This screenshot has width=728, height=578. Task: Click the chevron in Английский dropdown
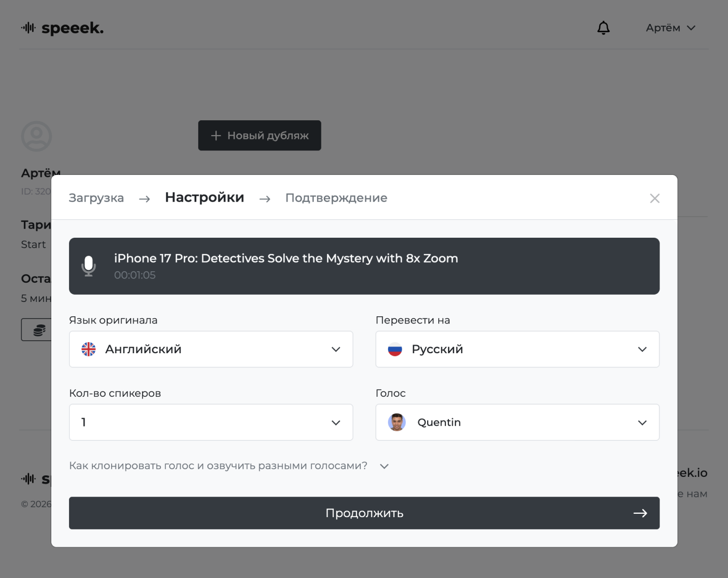click(x=336, y=349)
